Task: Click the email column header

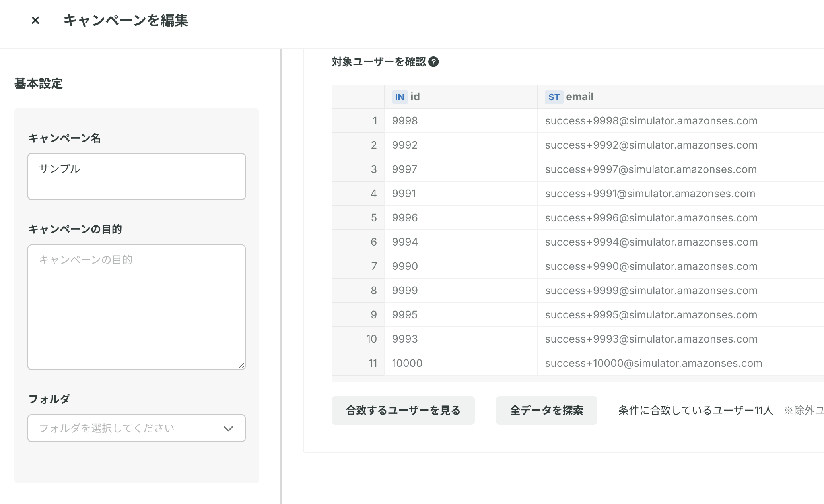Action: pos(579,97)
